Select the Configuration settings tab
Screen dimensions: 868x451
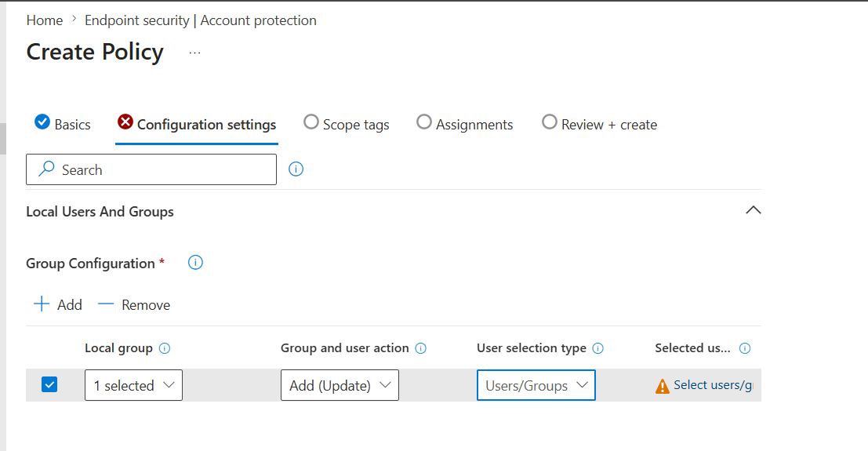[197, 125]
